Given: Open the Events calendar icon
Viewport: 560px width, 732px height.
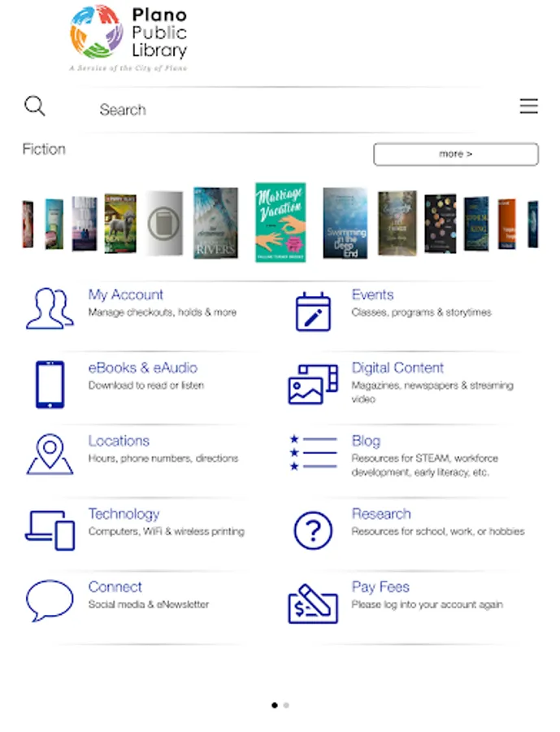Looking at the screenshot, I should (x=313, y=312).
